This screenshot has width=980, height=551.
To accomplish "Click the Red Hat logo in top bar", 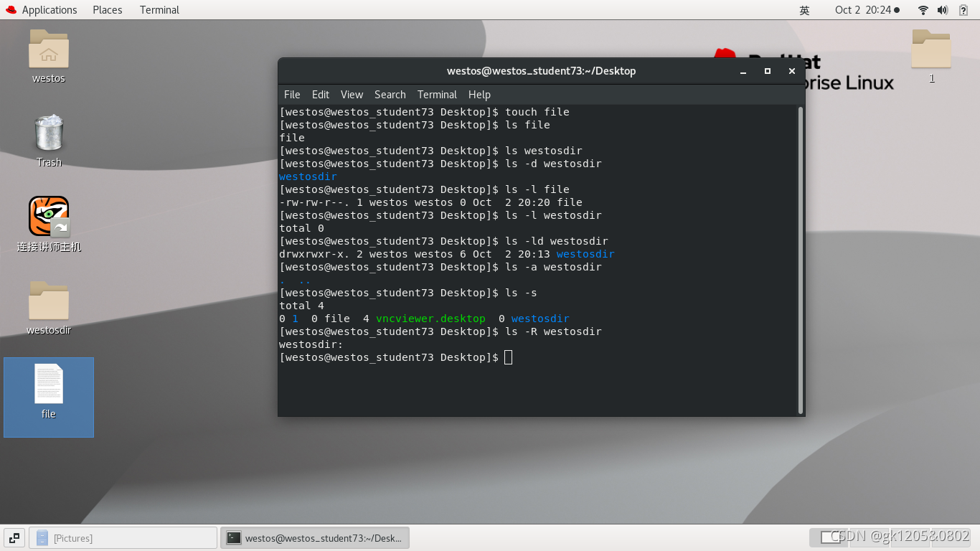I will (x=10, y=10).
